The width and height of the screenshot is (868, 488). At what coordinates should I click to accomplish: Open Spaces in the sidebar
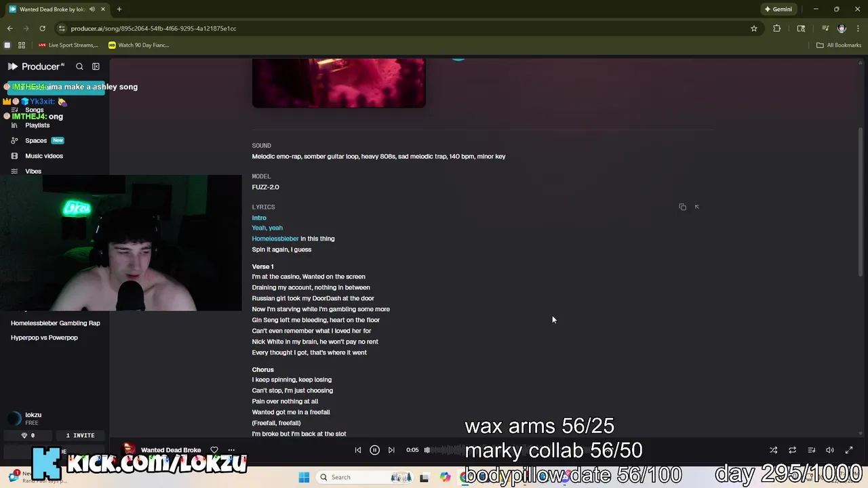(36, 140)
